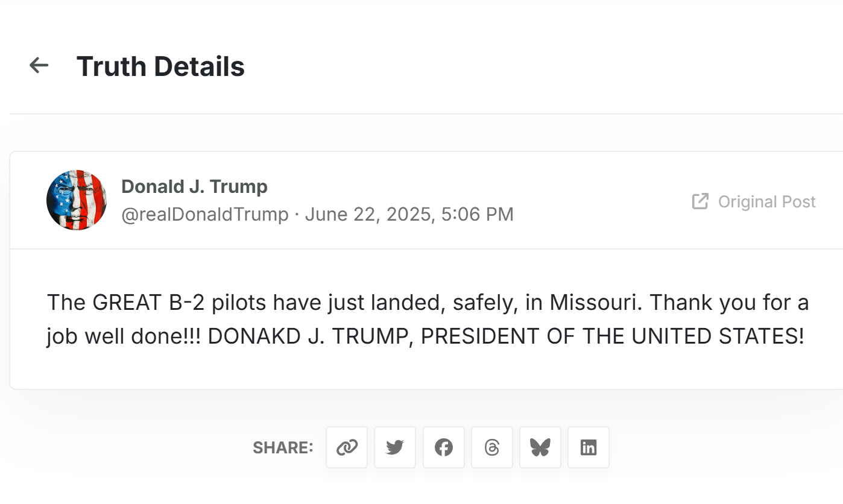
Task: Click the external-link icon beside Original Post
Action: coord(700,201)
